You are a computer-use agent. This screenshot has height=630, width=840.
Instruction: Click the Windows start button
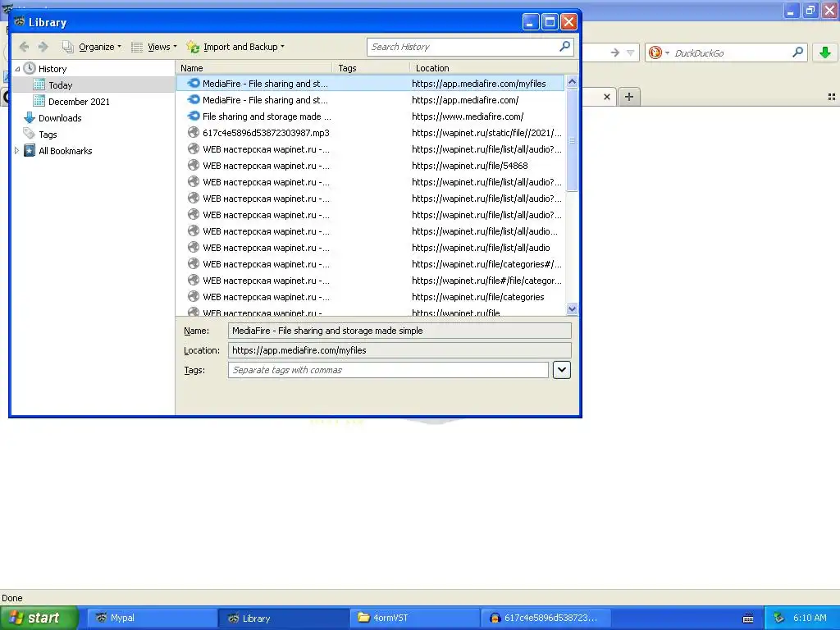(39, 618)
